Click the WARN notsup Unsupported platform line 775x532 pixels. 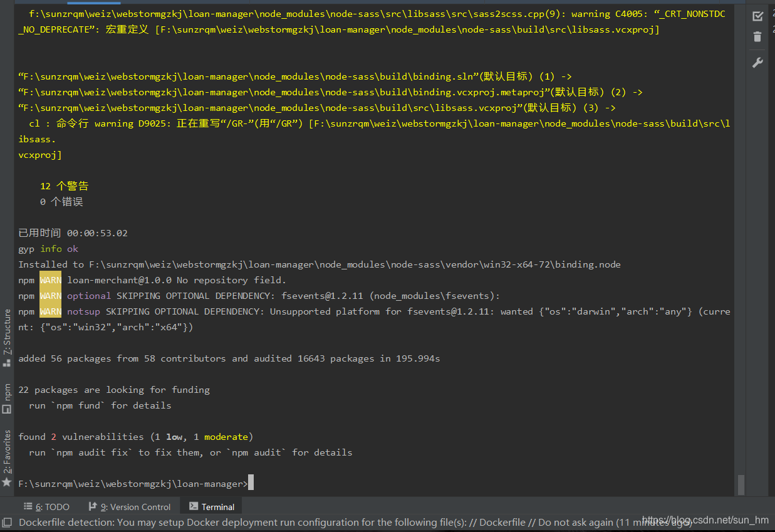pos(374,319)
